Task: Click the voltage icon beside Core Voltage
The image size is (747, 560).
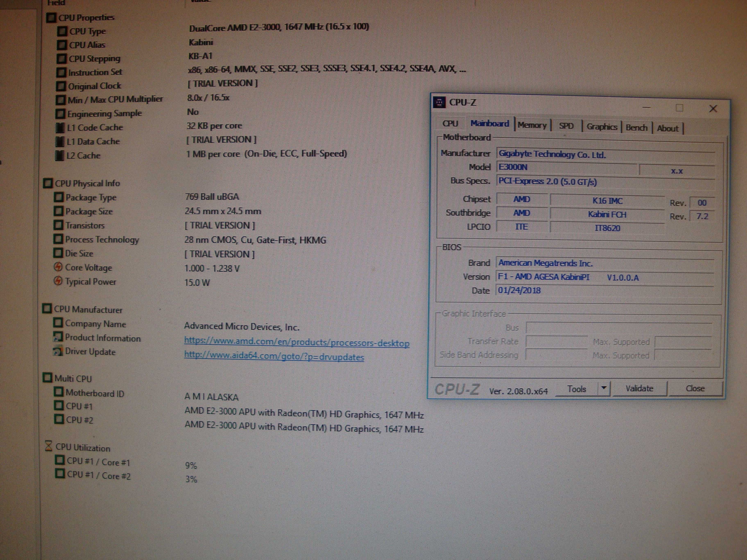Action: coord(58,267)
